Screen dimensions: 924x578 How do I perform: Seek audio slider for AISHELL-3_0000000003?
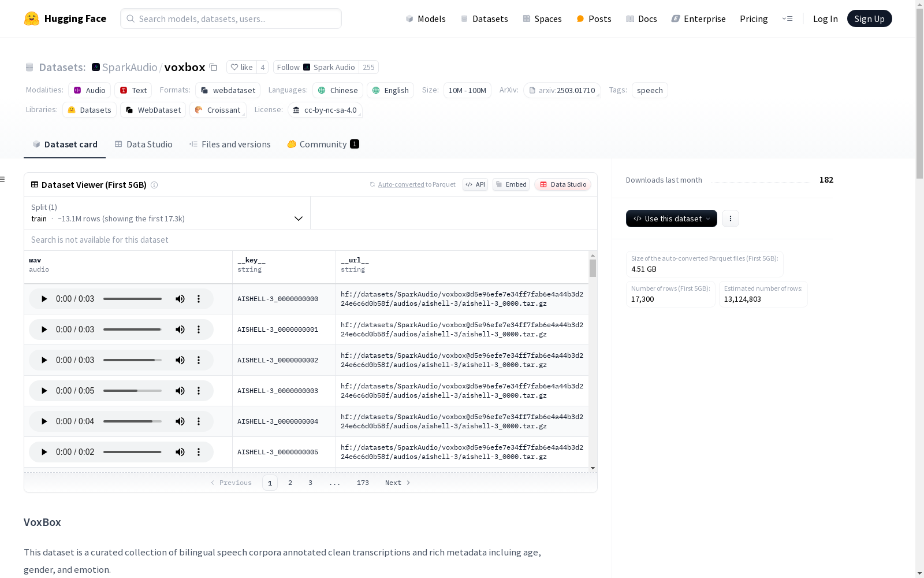tap(132, 391)
